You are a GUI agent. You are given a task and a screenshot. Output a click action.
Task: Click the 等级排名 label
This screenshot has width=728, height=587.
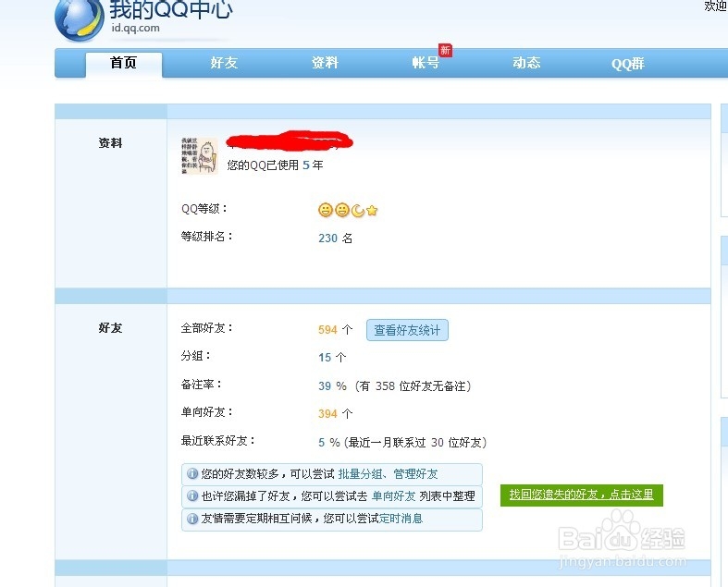[206, 237]
